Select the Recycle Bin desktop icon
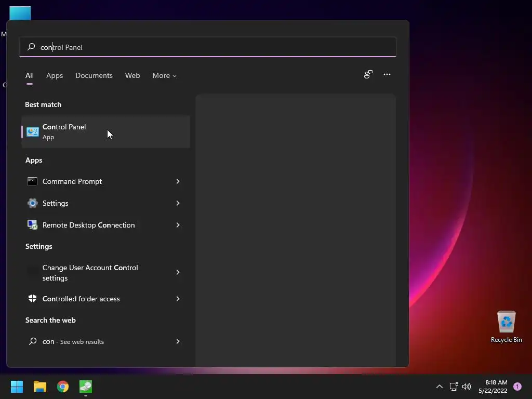 (506, 327)
